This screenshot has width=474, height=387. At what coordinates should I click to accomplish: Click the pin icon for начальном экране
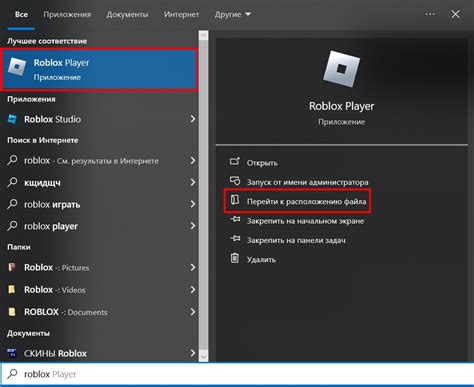click(x=235, y=219)
